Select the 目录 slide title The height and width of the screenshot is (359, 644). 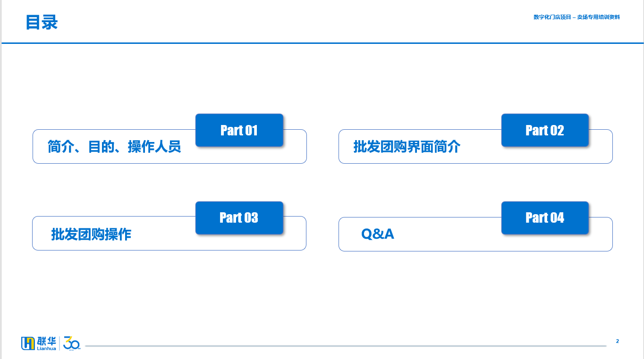(42, 22)
